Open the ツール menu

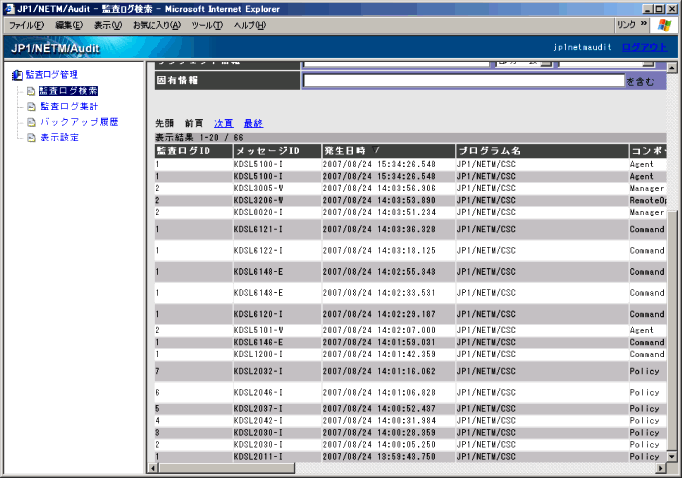[206, 24]
